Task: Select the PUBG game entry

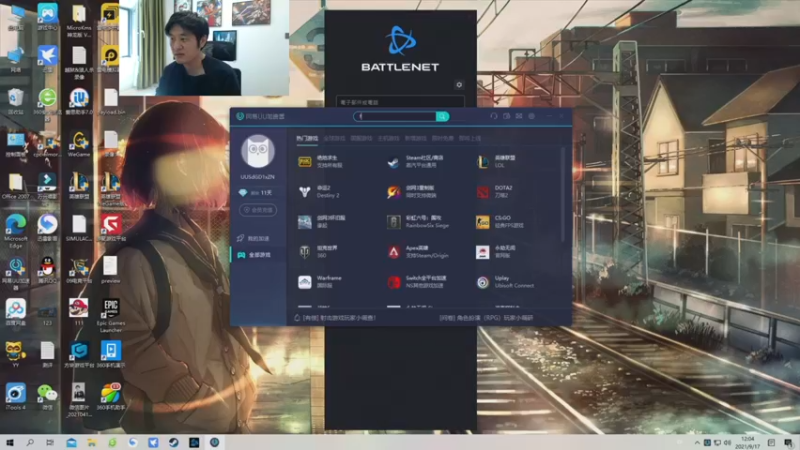Action: [320, 162]
